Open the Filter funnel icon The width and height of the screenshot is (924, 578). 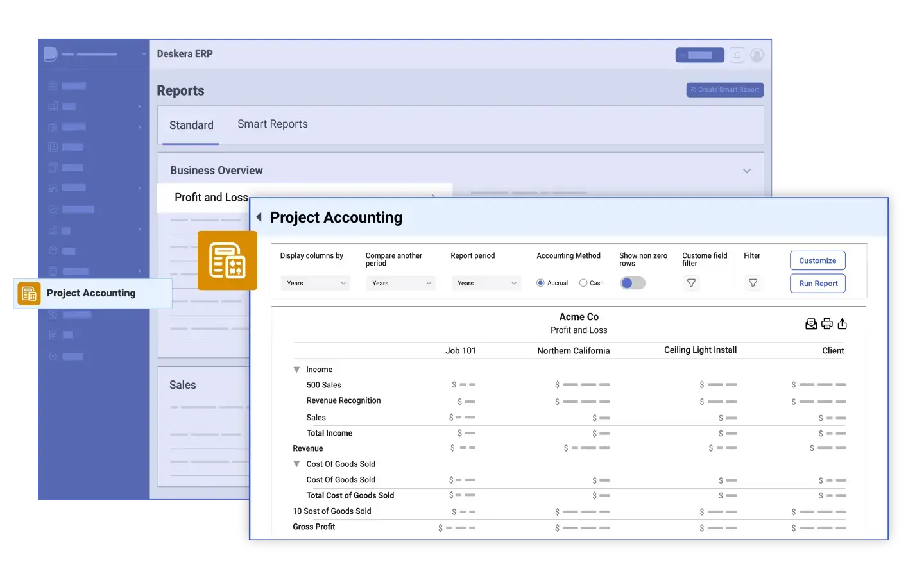click(753, 283)
